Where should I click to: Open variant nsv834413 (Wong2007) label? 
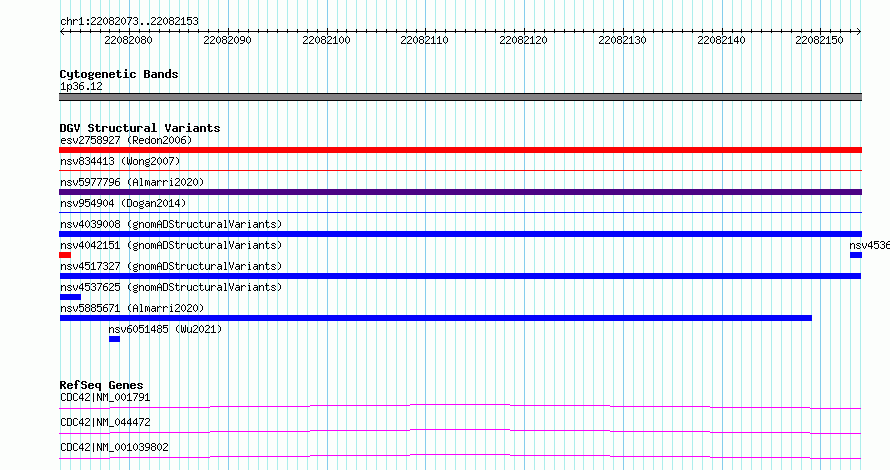pos(120,161)
